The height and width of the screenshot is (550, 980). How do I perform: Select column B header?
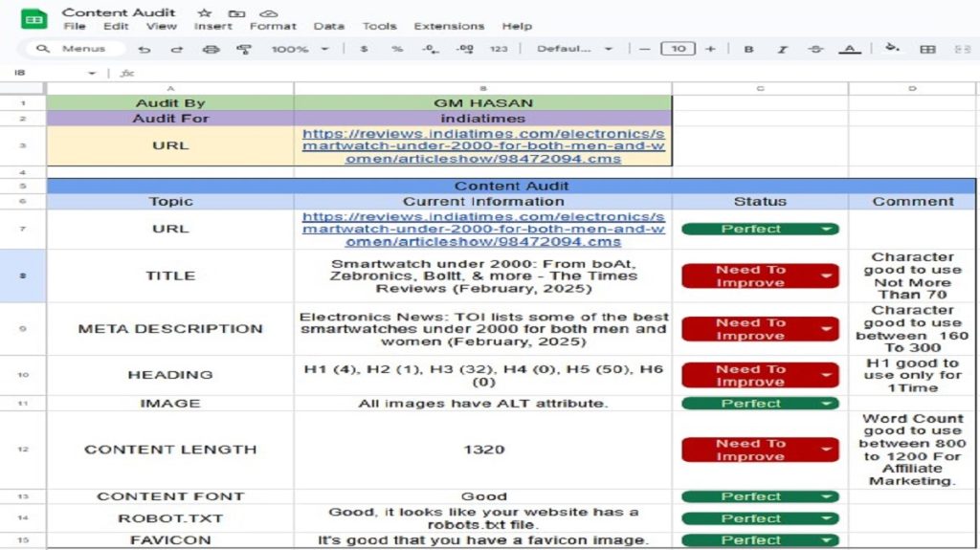pos(483,89)
